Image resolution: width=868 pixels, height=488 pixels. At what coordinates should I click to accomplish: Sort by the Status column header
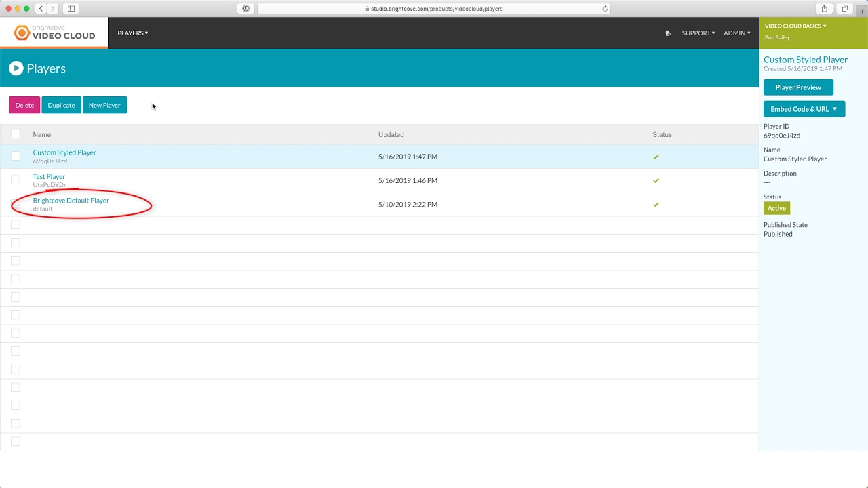(x=662, y=134)
